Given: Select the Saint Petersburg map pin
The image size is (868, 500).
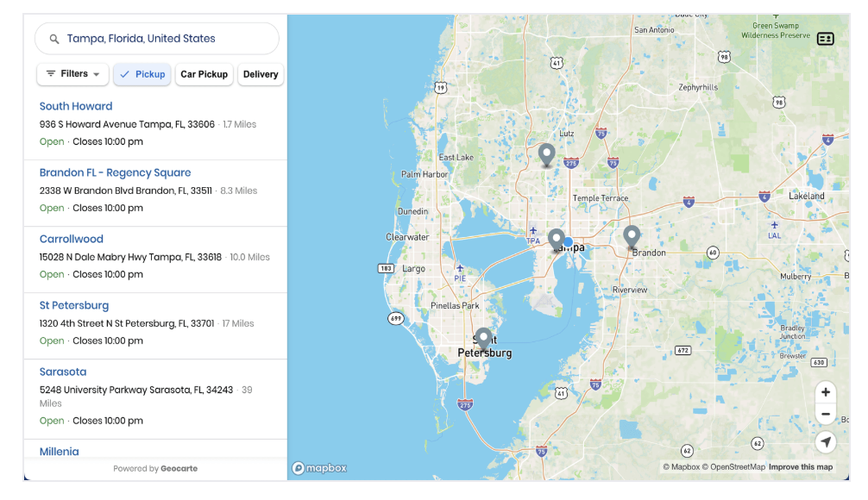Looking at the screenshot, I should coord(483,338).
